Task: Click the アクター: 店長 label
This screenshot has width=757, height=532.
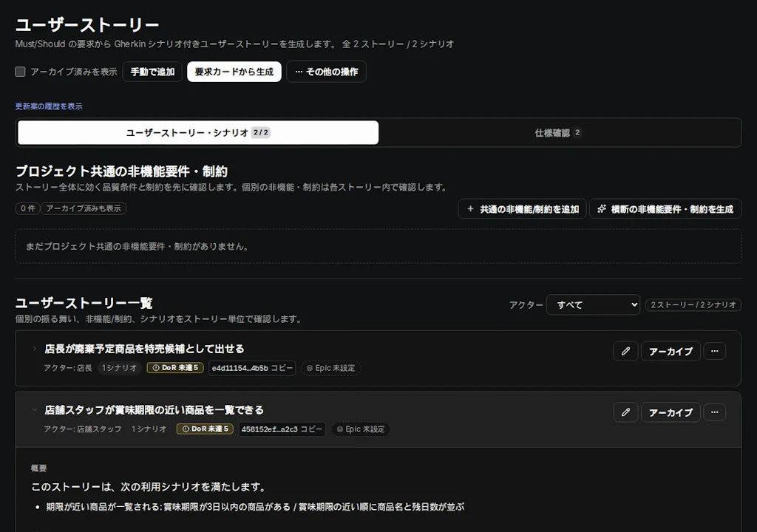Action: (67, 368)
